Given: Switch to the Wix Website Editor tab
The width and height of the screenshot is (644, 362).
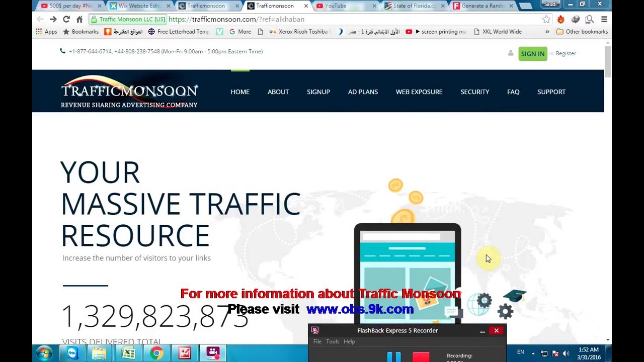Looking at the screenshot, I should (x=140, y=6).
